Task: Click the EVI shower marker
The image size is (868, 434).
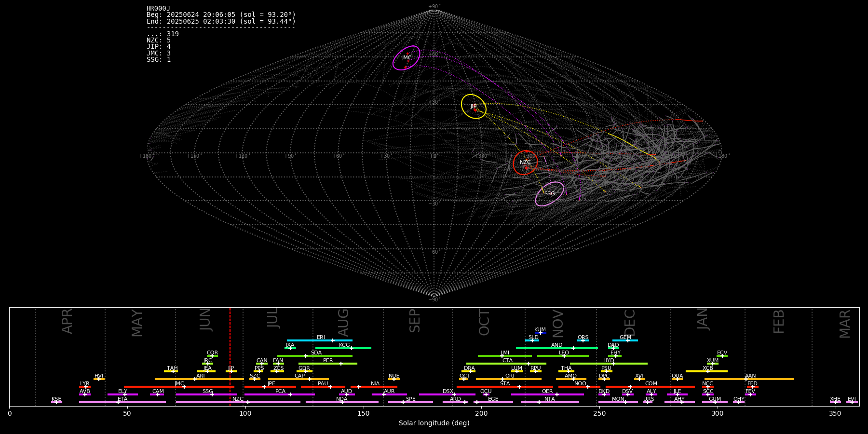Action: pos(852,402)
